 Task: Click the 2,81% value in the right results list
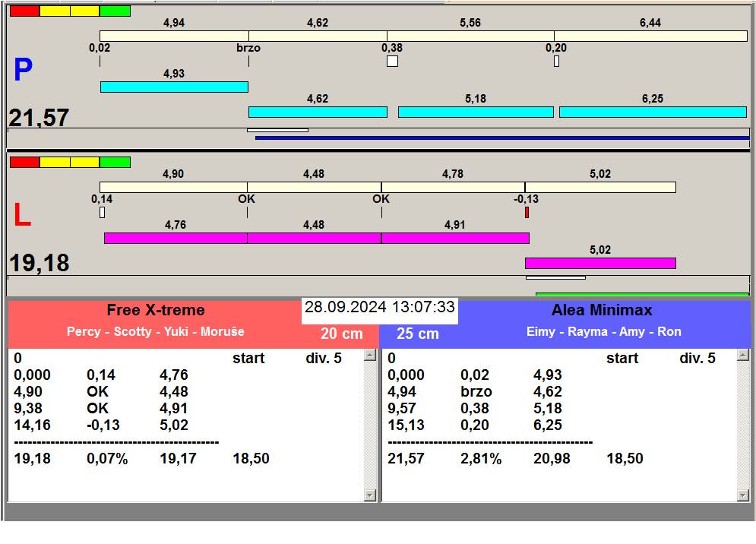click(481, 458)
